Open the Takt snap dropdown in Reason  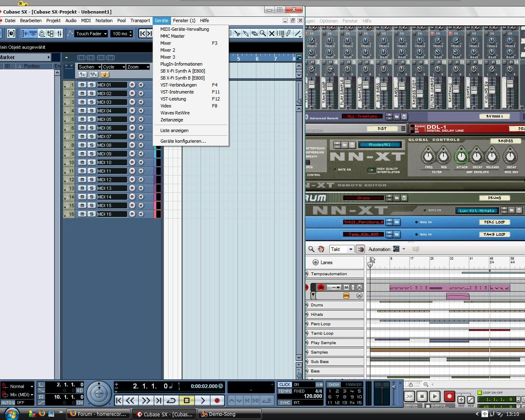point(342,249)
